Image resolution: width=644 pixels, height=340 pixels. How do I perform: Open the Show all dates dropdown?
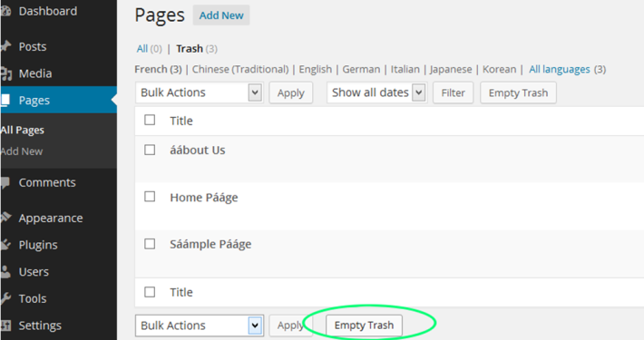376,92
